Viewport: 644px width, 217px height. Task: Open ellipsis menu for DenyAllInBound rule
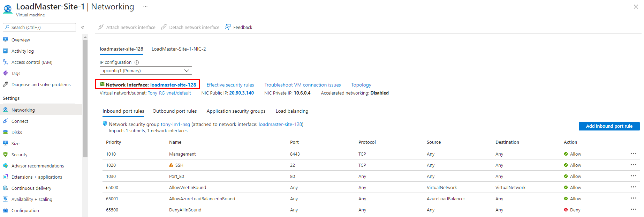click(x=634, y=209)
